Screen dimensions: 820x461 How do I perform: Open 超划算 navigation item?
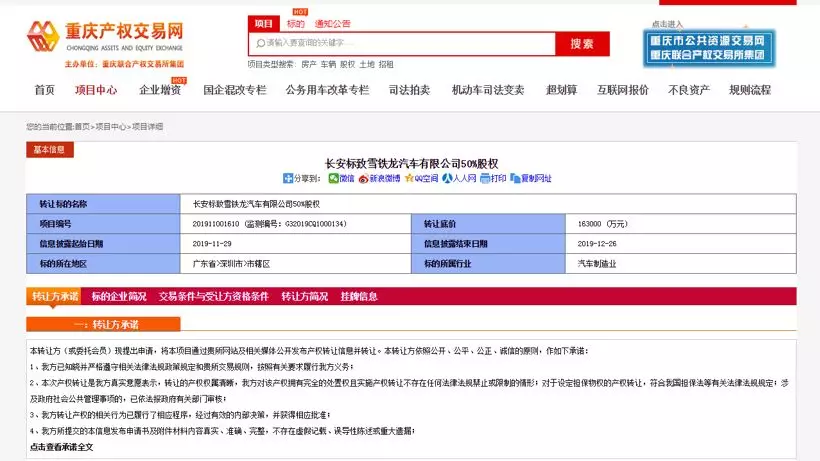[561, 90]
